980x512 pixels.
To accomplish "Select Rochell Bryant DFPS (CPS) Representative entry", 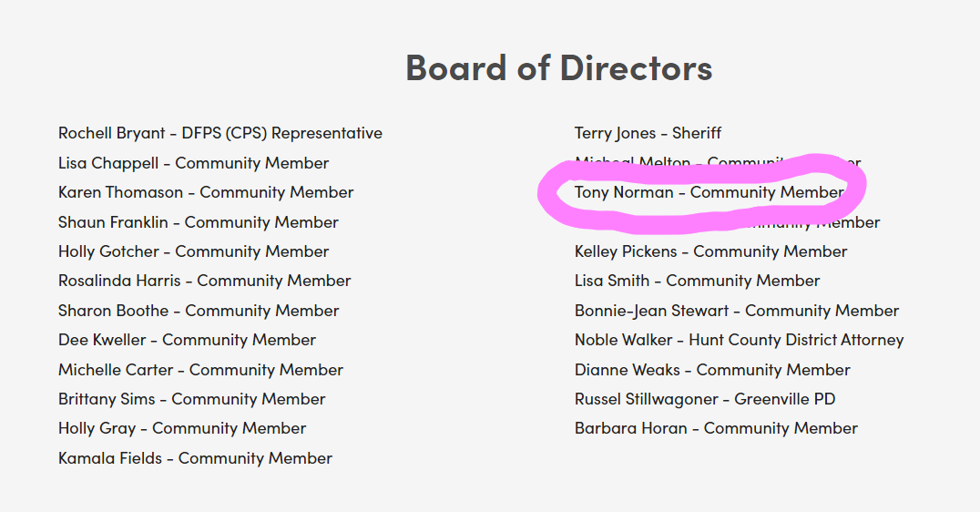I will coord(219,133).
